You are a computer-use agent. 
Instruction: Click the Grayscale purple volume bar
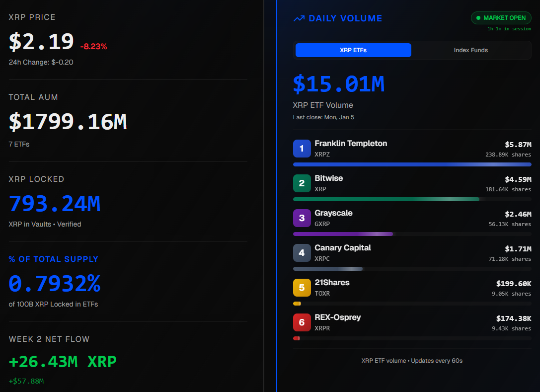tap(343, 234)
